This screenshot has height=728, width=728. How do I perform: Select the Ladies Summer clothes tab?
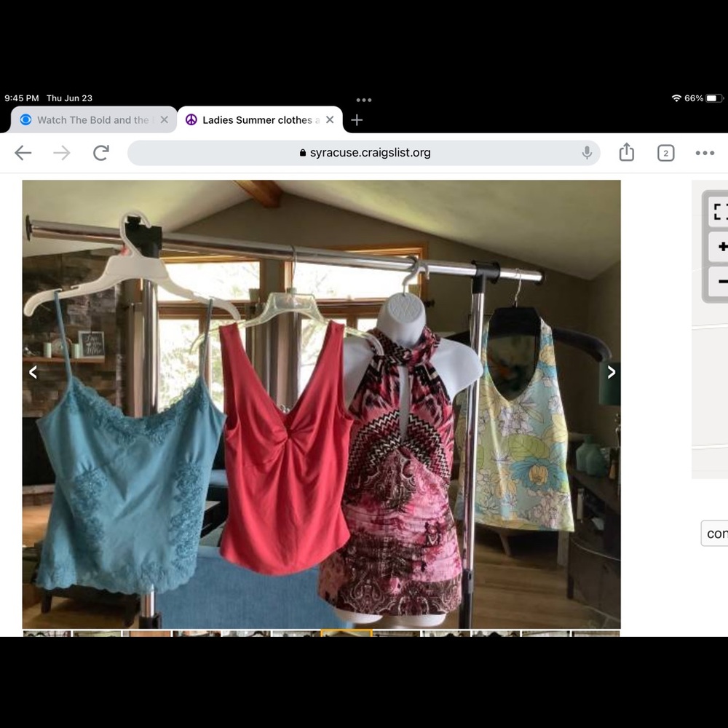click(260, 120)
